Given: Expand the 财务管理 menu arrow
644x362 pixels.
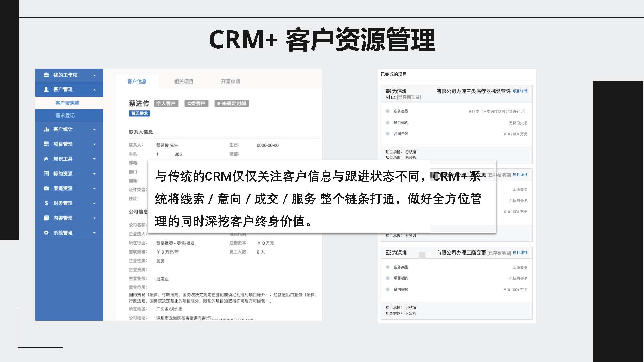Looking at the screenshot, I should pyautogui.click(x=94, y=204).
